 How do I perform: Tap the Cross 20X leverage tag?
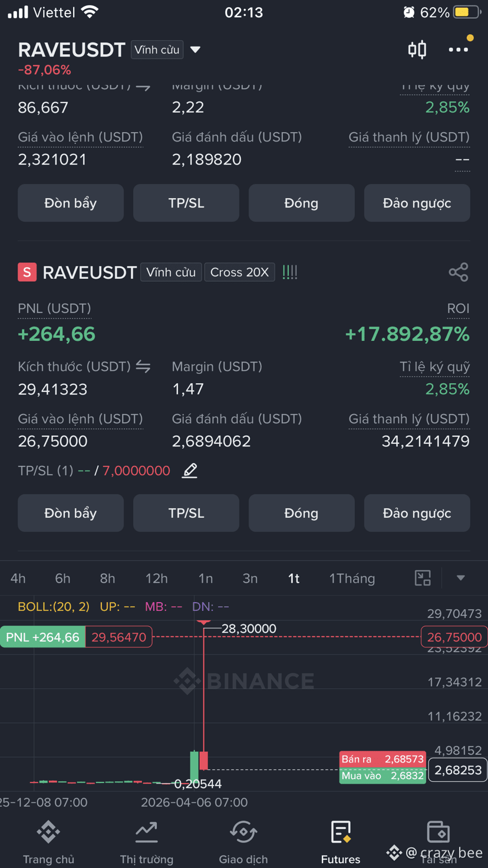239,272
